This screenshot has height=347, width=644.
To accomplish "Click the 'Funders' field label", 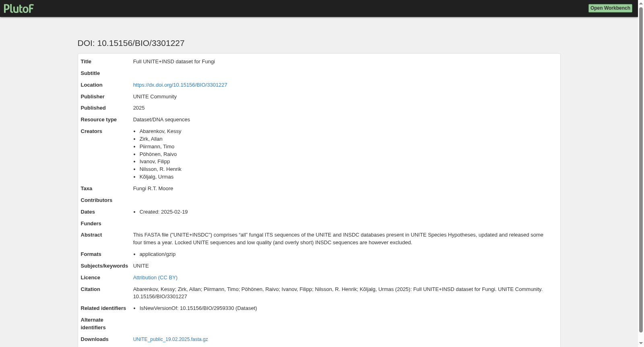I will pyautogui.click(x=91, y=224).
